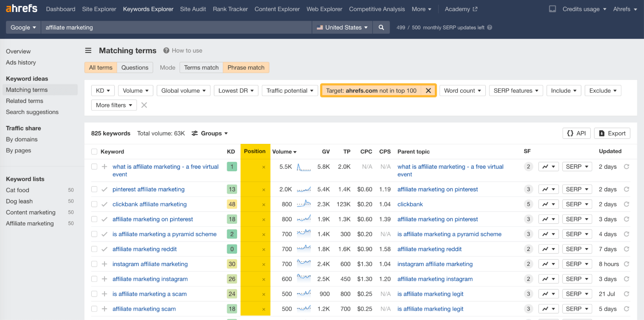Expand the Groups dropdown
644x320 pixels.
click(x=210, y=133)
